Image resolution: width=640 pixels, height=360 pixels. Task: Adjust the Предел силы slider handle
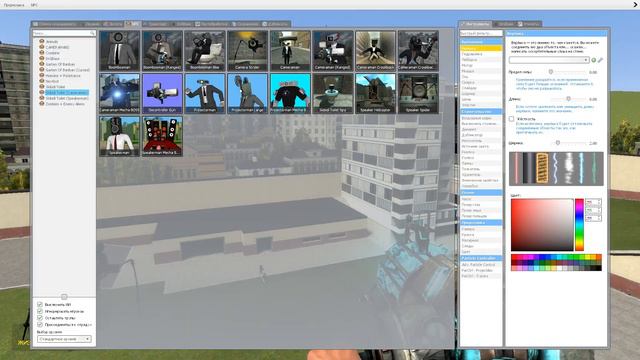(551, 72)
